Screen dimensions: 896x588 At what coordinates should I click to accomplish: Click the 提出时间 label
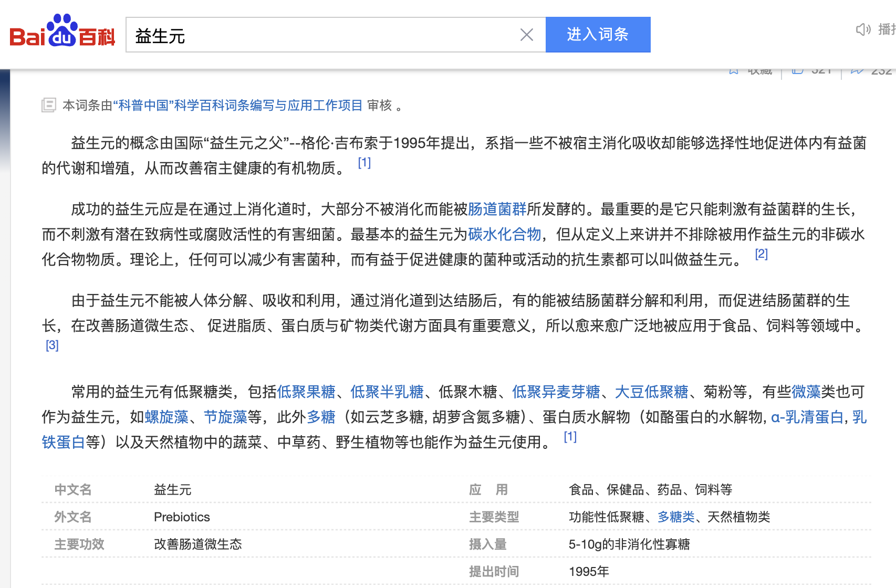click(494, 572)
